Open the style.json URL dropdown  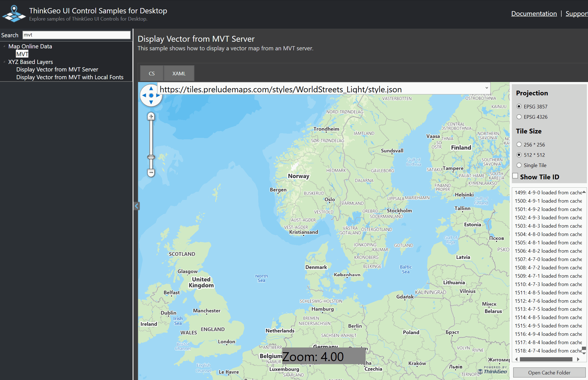pos(487,88)
